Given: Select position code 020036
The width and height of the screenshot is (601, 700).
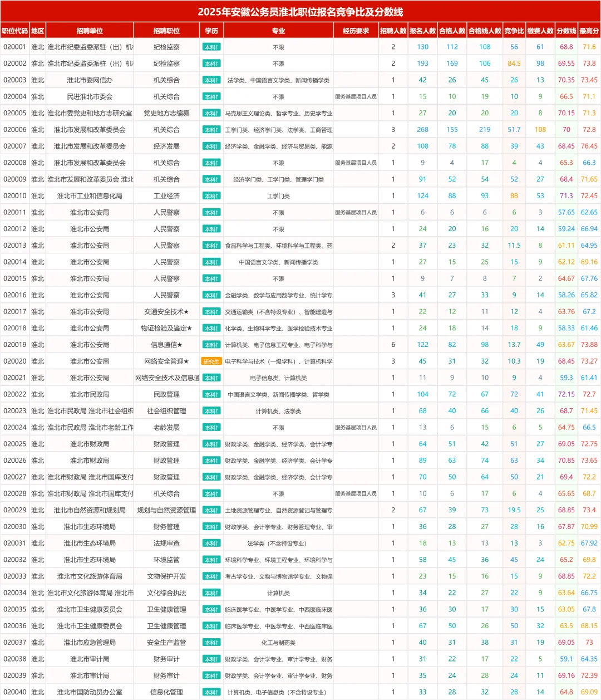Looking at the screenshot, I should (x=15, y=626).
